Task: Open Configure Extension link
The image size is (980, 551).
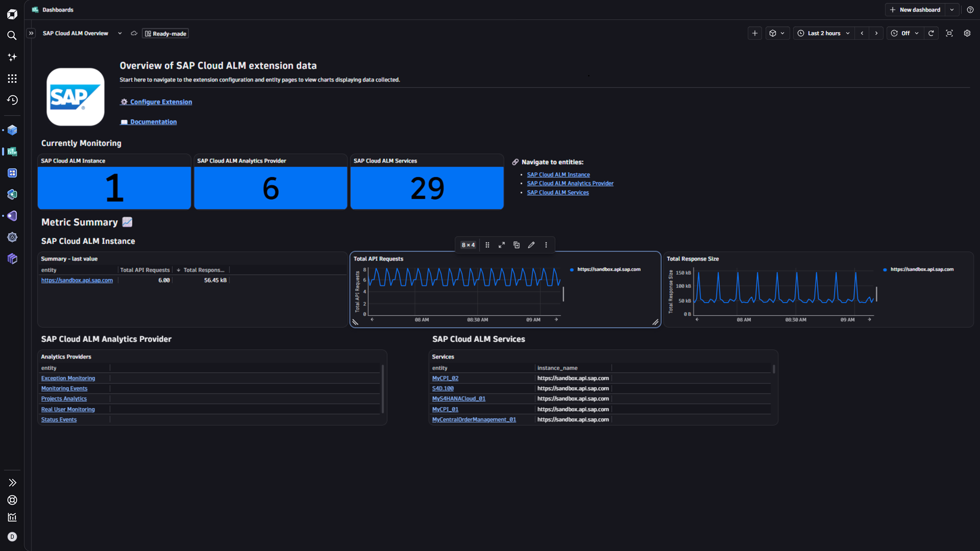Action: 156,102
